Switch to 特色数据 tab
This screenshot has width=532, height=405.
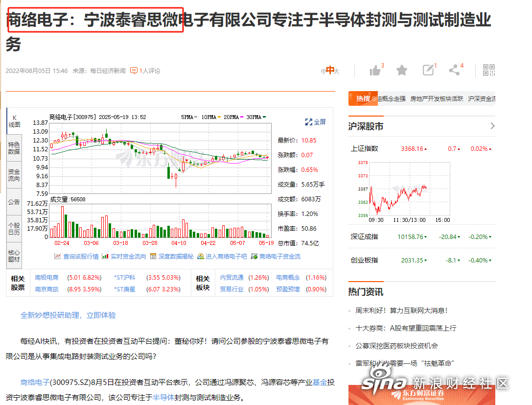tap(14, 148)
